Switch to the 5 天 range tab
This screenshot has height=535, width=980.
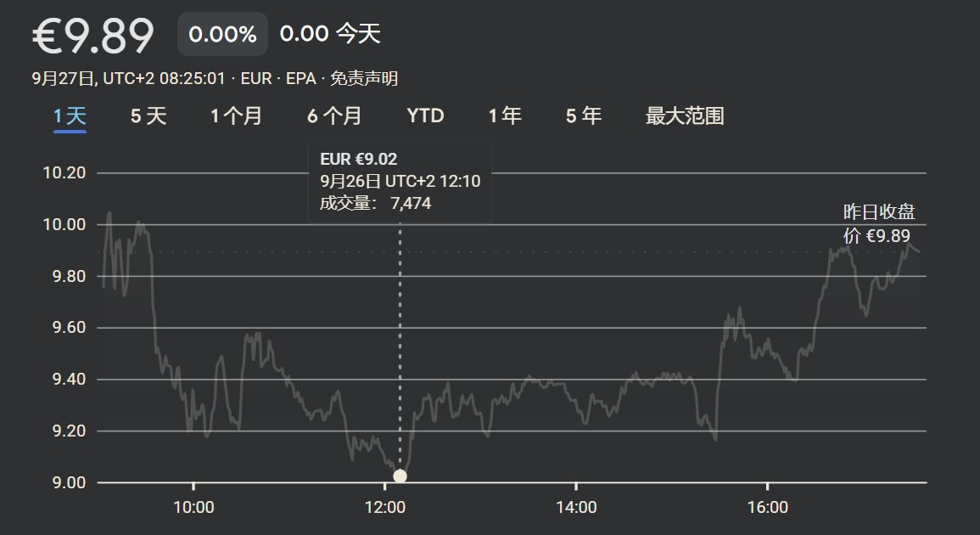(x=148, y=116)
